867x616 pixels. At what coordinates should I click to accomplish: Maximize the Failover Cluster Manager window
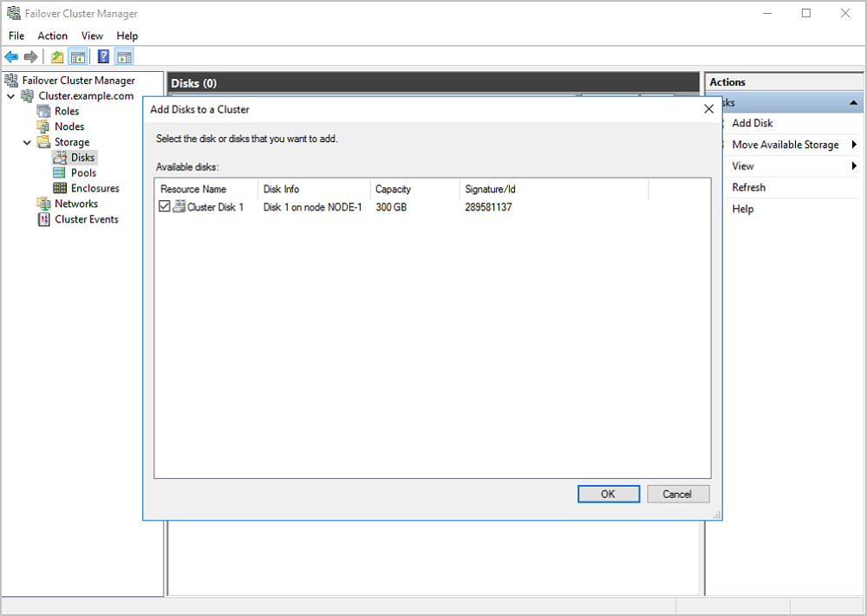pos(806,13)
